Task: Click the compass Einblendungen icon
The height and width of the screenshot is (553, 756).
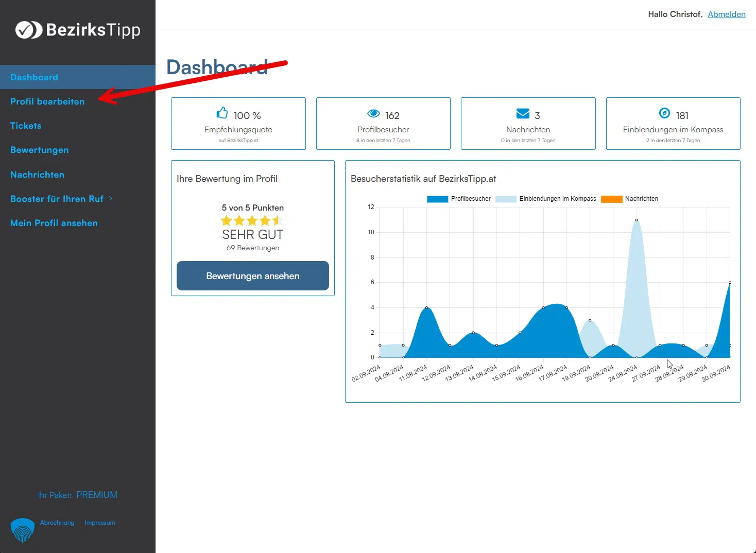Action: [x=665, y=113]
